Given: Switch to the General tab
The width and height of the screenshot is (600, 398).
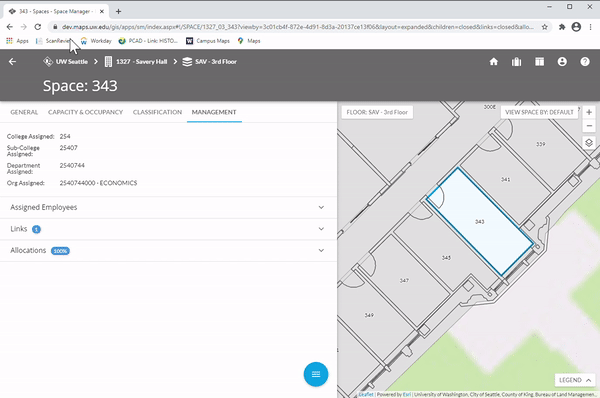Looking at the screenshot, I should point(24,112).
